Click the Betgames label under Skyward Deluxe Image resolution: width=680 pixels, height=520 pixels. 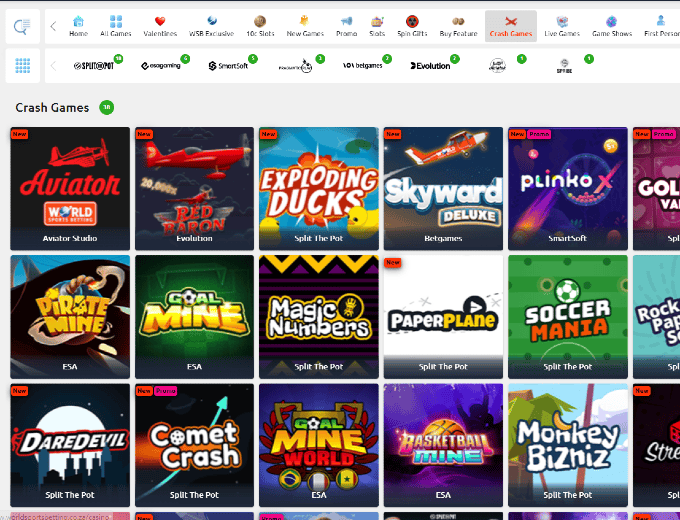443,238
